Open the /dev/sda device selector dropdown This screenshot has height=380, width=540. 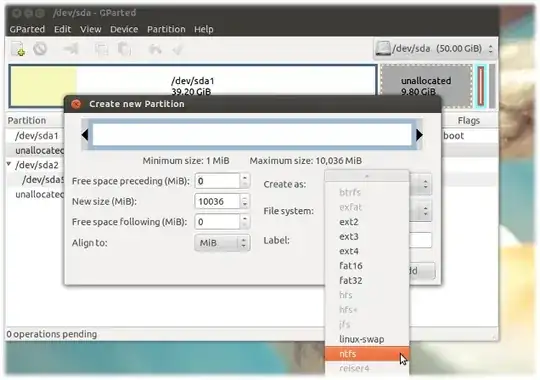(434, 49)
